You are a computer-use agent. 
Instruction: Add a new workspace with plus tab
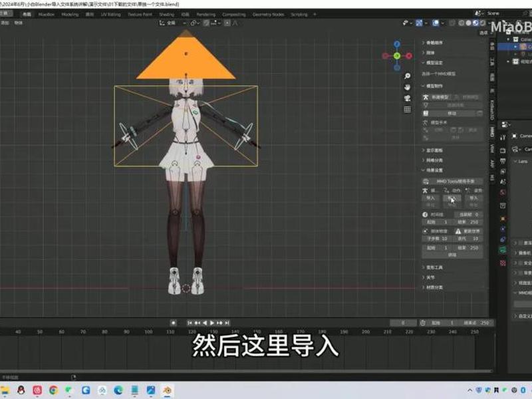pyautogui.click(x=315, y=14)
